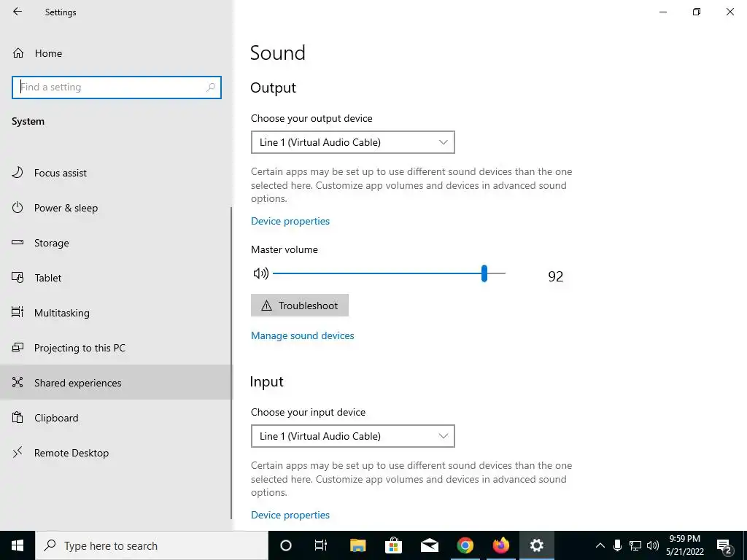Select Multitasking settings page
Screen dimensions: 747x560
[x=115, y=313]
